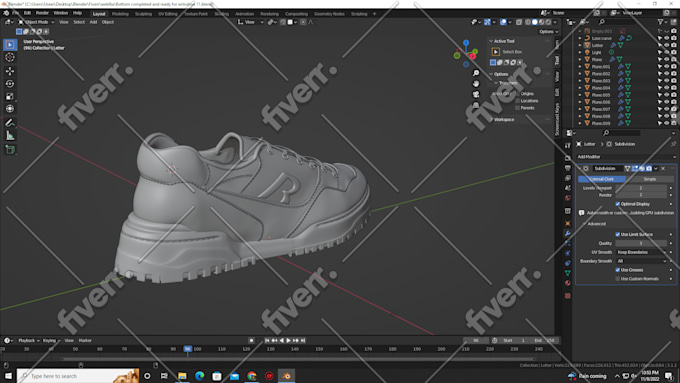Click the Render levels value field
Viewport: 680px width, 383px height.
641,195
